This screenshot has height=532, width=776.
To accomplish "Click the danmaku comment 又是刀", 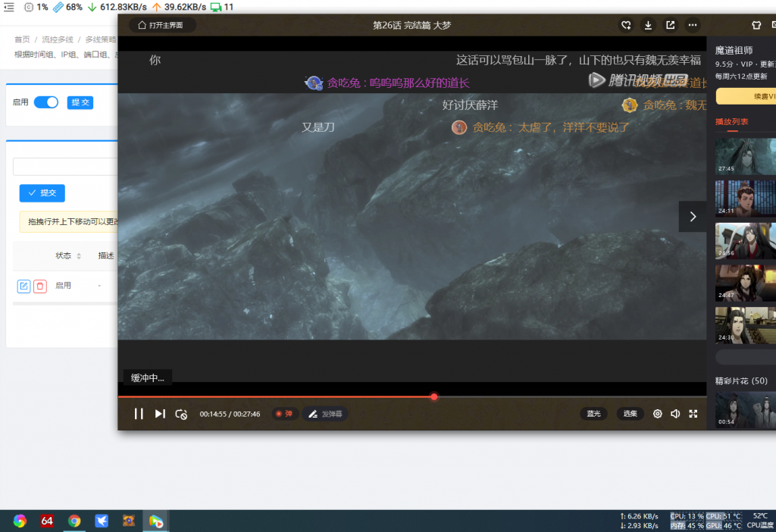I will pyautogui.click(x=318, y=127).
